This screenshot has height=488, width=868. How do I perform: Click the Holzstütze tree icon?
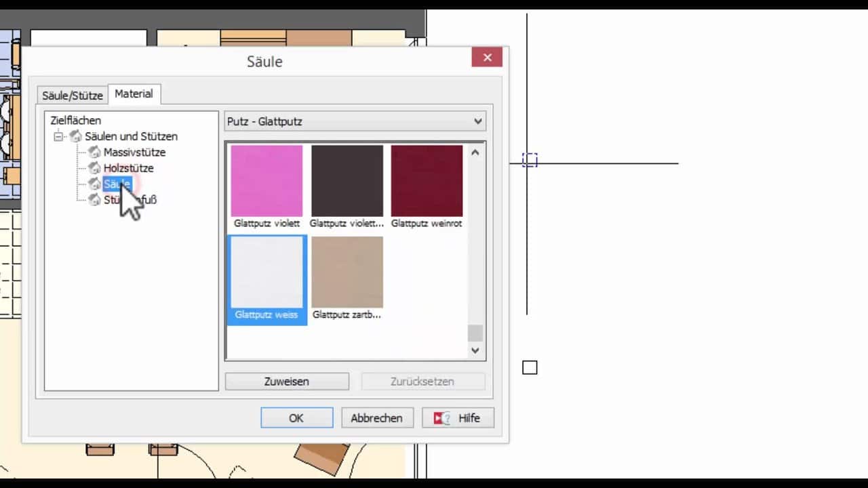coord(94,168)
